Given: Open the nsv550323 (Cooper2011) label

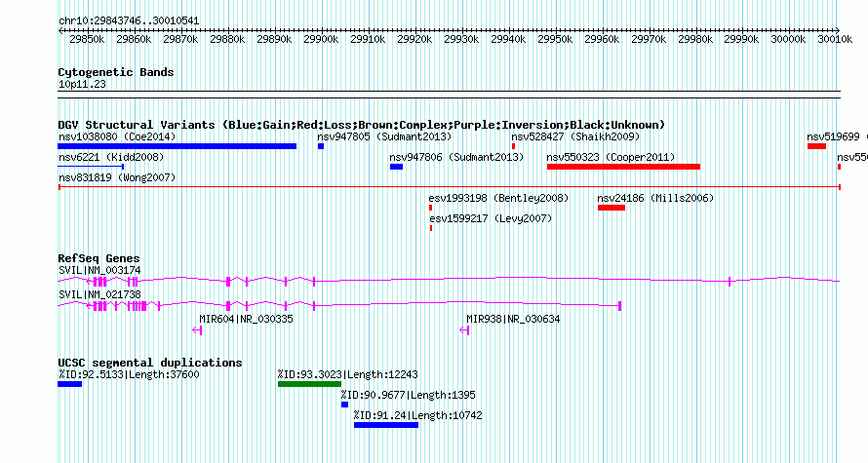Looking at the screenshot, I should (612, 157).
